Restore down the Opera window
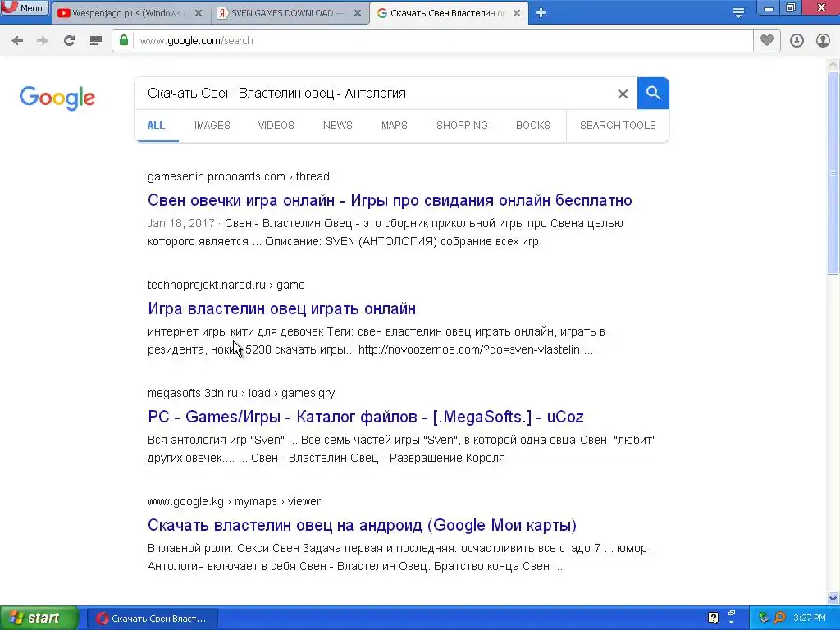Image resolution: width=840 pixels, height=630 pixels. point(791,8)
